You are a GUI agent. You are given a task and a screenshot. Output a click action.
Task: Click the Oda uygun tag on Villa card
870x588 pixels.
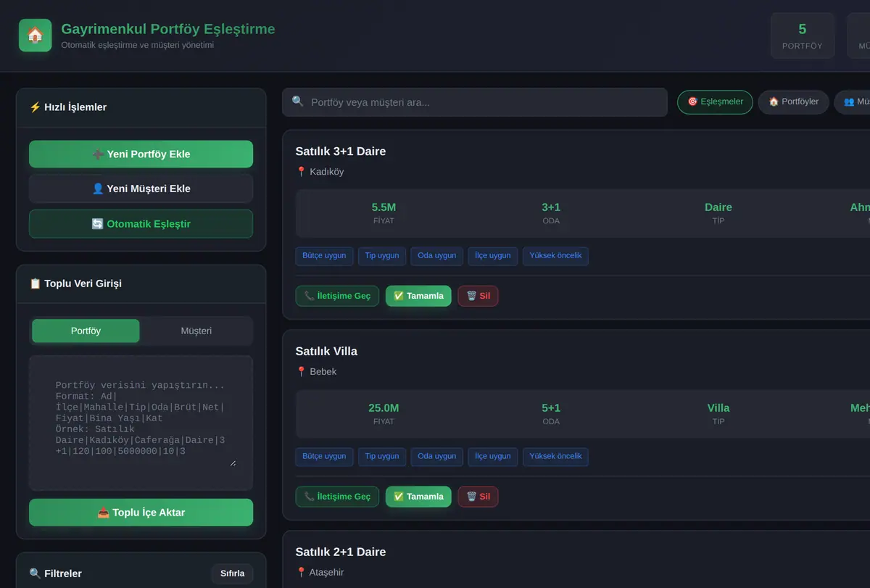(437, 457)
